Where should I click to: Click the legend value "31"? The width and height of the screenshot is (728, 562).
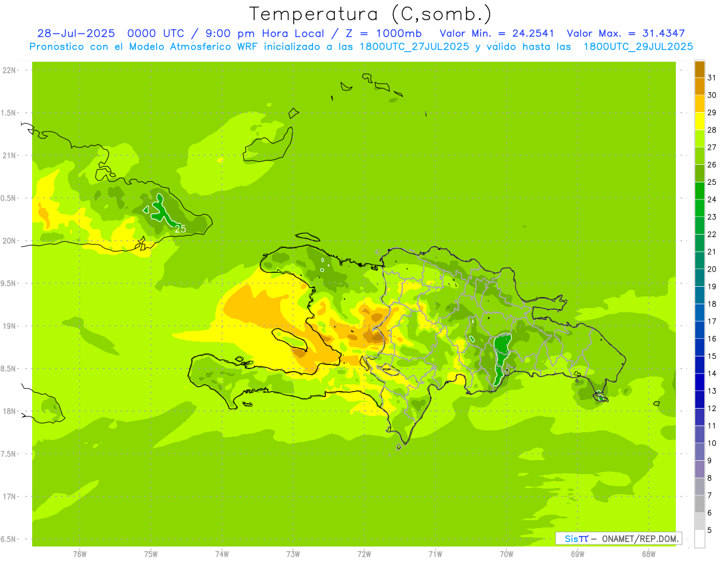712,78
